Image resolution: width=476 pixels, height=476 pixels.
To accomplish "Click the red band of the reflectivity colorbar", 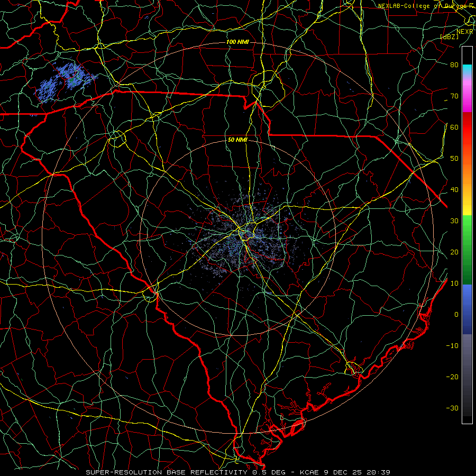I will click(x=467, y=128).
